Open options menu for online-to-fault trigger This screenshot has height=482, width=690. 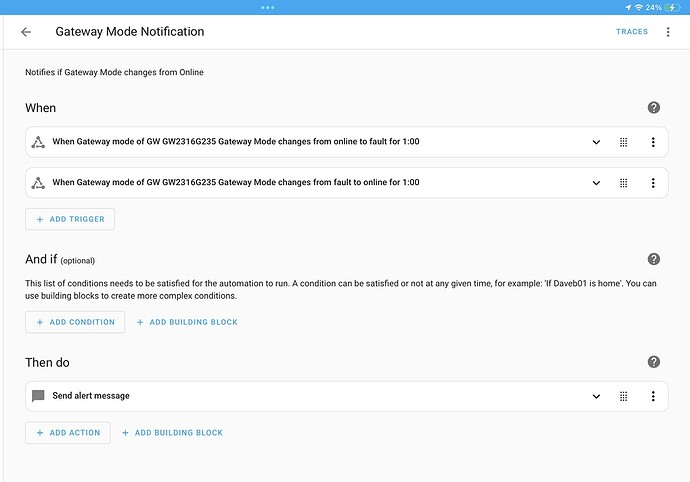point(653,142)
